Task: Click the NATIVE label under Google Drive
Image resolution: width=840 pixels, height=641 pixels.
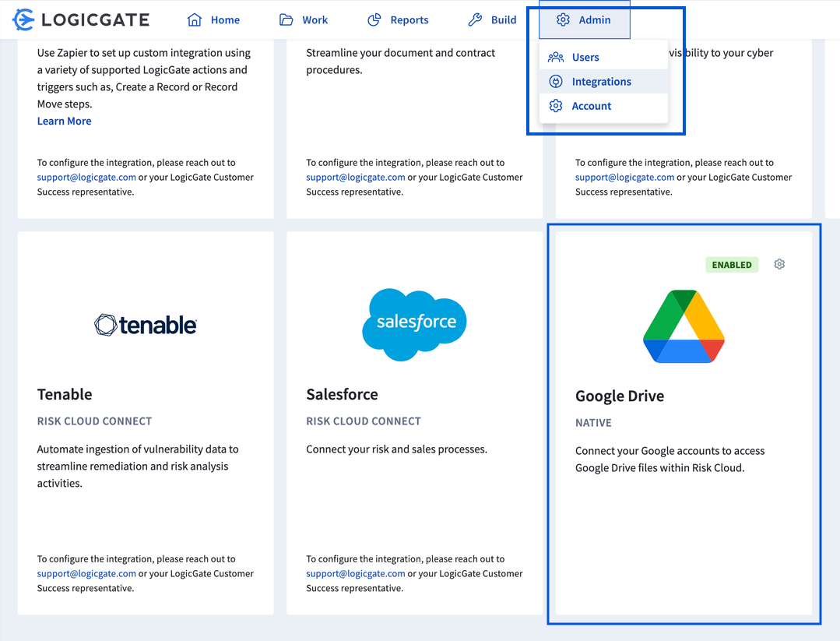Action: point(593,423)
